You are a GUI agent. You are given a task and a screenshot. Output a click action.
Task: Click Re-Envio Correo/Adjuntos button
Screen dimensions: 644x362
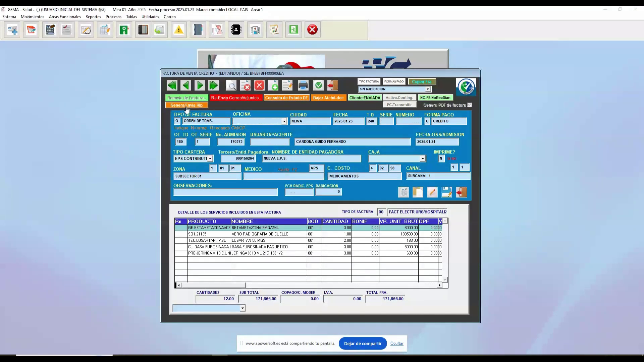(235, 98)
